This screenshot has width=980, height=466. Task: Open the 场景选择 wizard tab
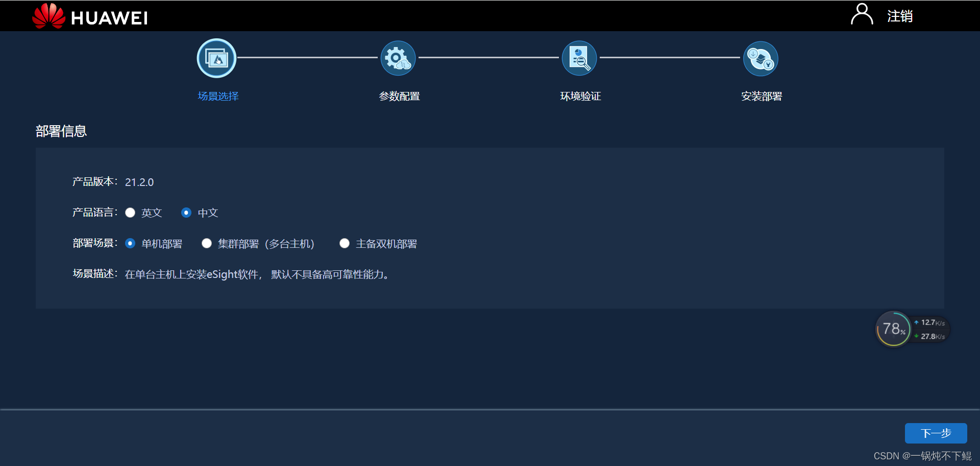(217, 96)
